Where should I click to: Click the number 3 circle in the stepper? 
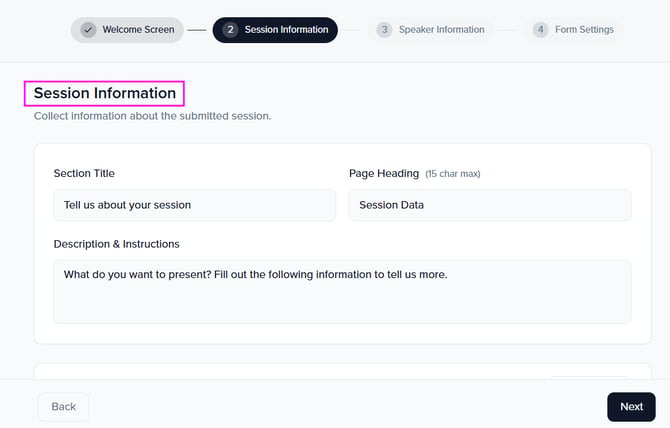tap(384, 30)
